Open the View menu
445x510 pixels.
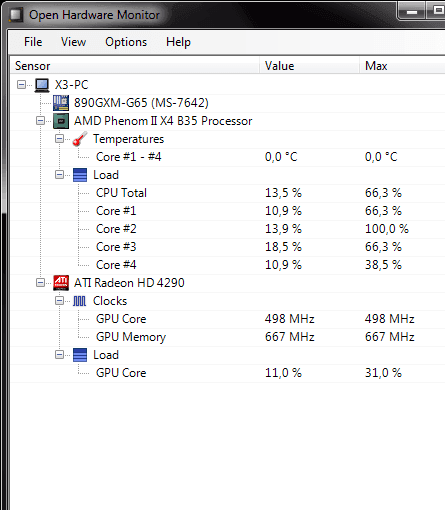tap(73, 42)
